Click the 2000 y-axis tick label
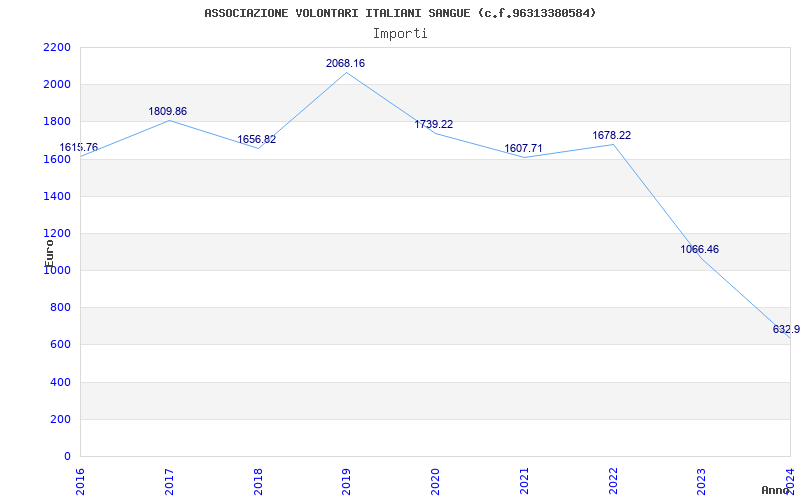Image resolution: width=800 pixels, height=500 pixels. tap(57, 85)
